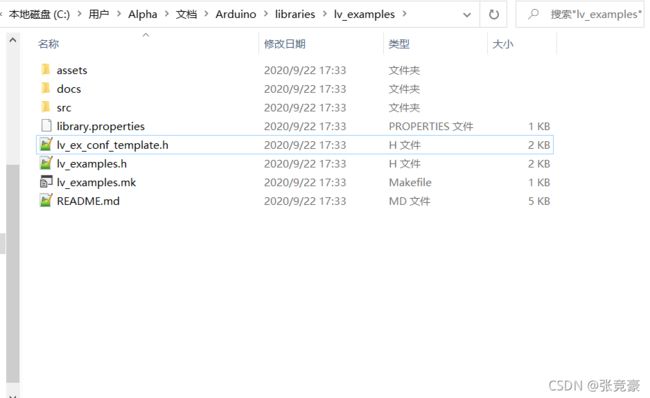The width and height of the screenshot is (650, 398).
Task: Expand the chevron after lv_examples breadcrumb
Action: tap(405, 14)
